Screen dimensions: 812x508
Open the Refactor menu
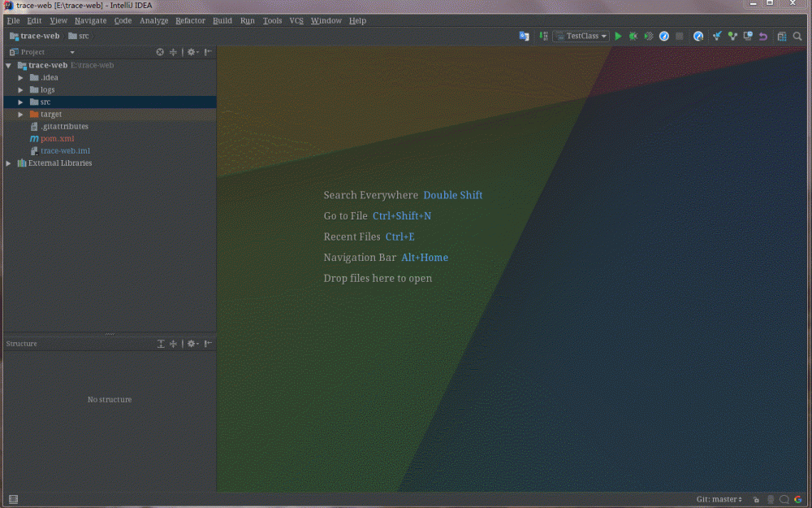click(190, 20)
